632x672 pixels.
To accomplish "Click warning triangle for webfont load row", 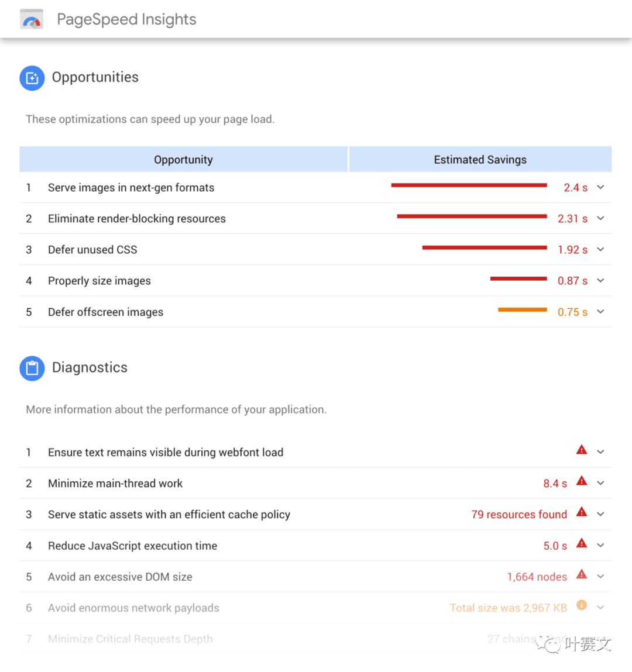I will 582,450.
